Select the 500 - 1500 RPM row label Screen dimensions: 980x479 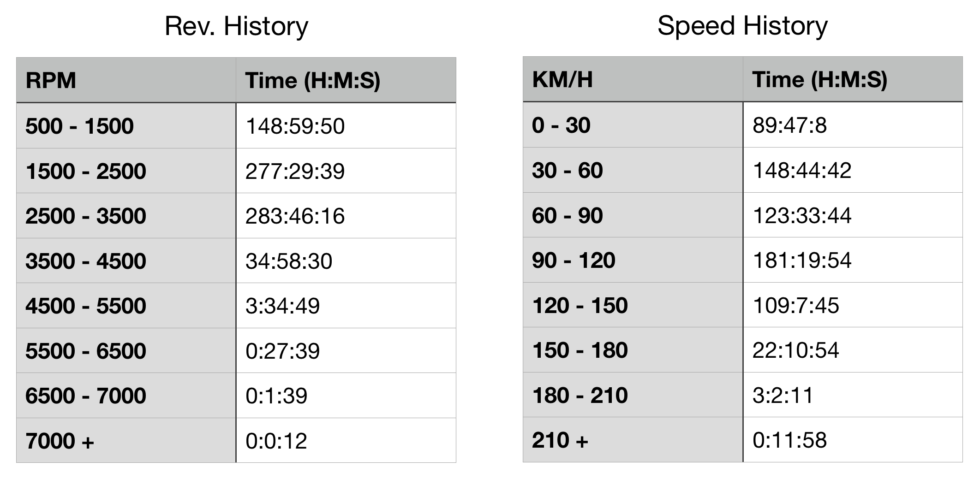coord(79,126)
